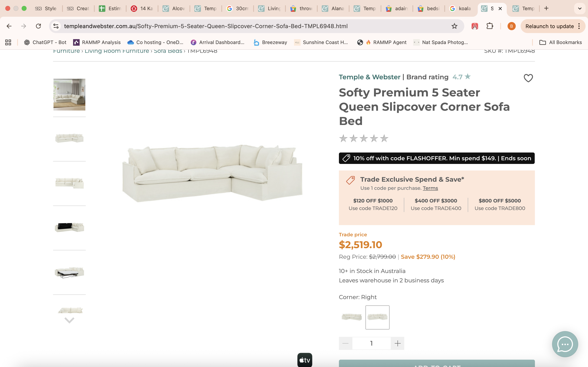Open the live chat bubble
Viewport: 588px width, 367px height.
click(x=565, y=344)
